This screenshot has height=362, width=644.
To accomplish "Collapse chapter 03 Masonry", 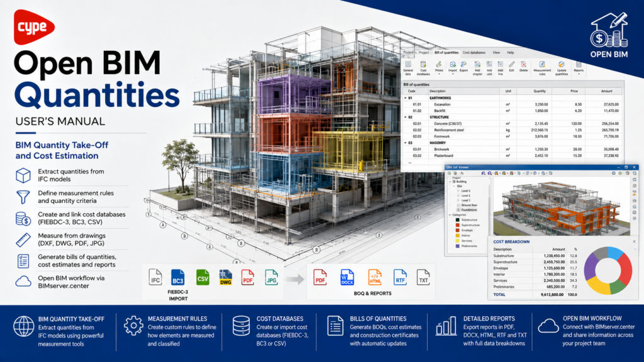I will click(x=405, y=143).
